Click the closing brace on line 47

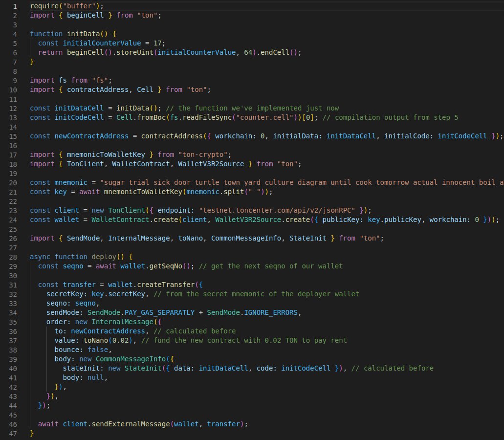[32, 434]
